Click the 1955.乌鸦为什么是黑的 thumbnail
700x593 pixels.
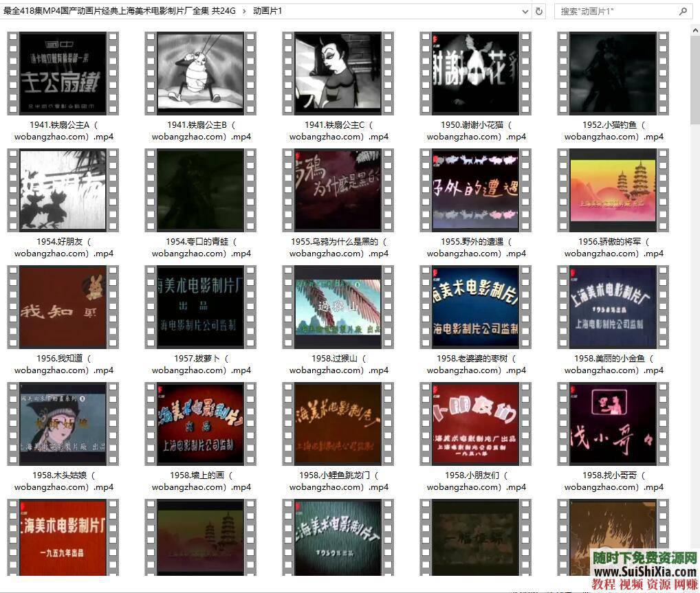pyautogui.click(x=338, y=190)
